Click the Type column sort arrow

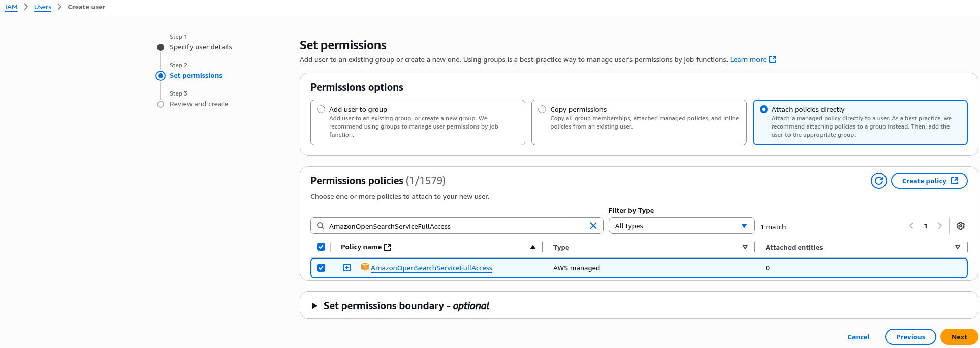(745, 247)
